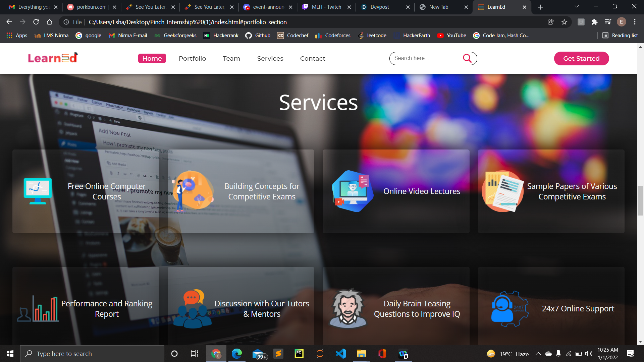
Task: Expand hidden system tray icons chevron
Action: point(538,354)
